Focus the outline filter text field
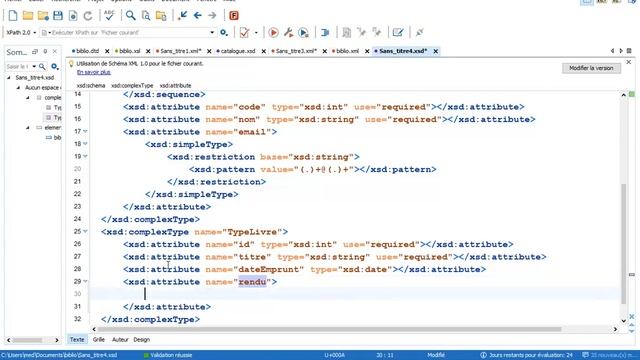This screenshot has height=360, width=640. (18, 66)
